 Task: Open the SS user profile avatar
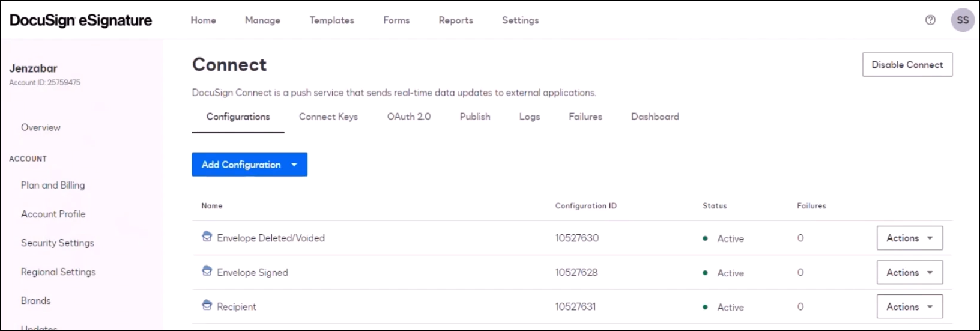[x=962, y=20]
